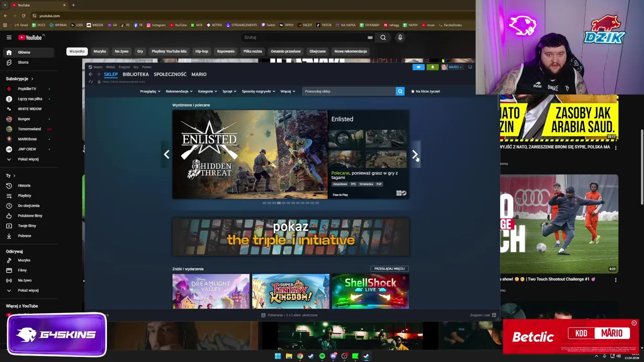Open the YouTube hamburger guide menu
The height and width of the screenshot is (362, 644).
coord(9,37)
